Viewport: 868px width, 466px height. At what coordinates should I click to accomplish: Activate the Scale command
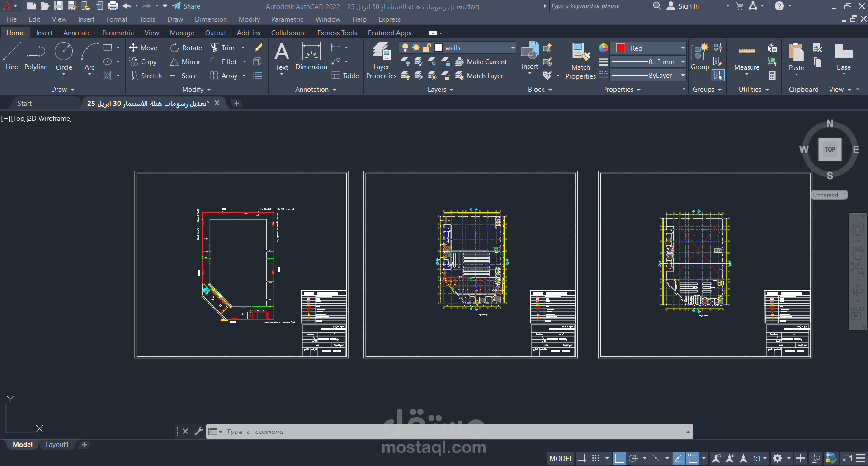(x=184, y=76)
